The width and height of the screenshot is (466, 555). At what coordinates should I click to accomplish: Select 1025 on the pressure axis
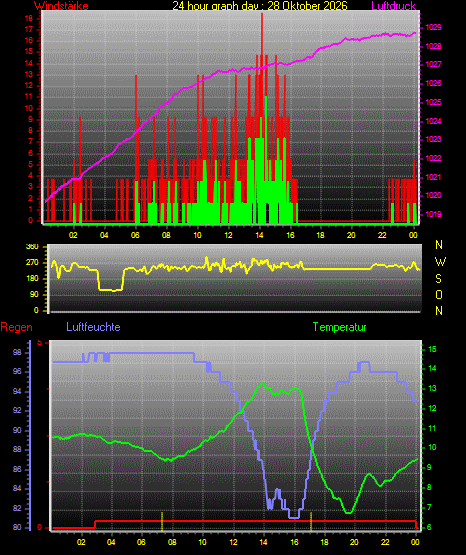coord(433,102)
